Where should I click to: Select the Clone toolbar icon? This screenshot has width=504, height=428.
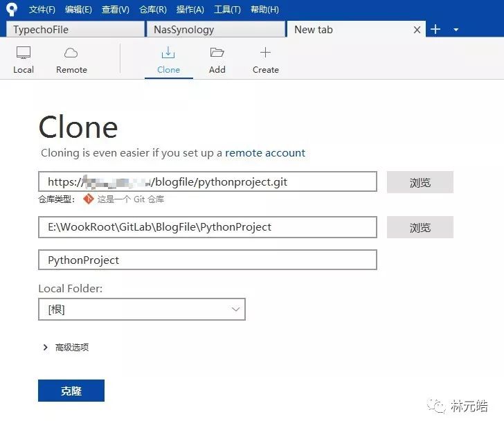coord(168,60)
